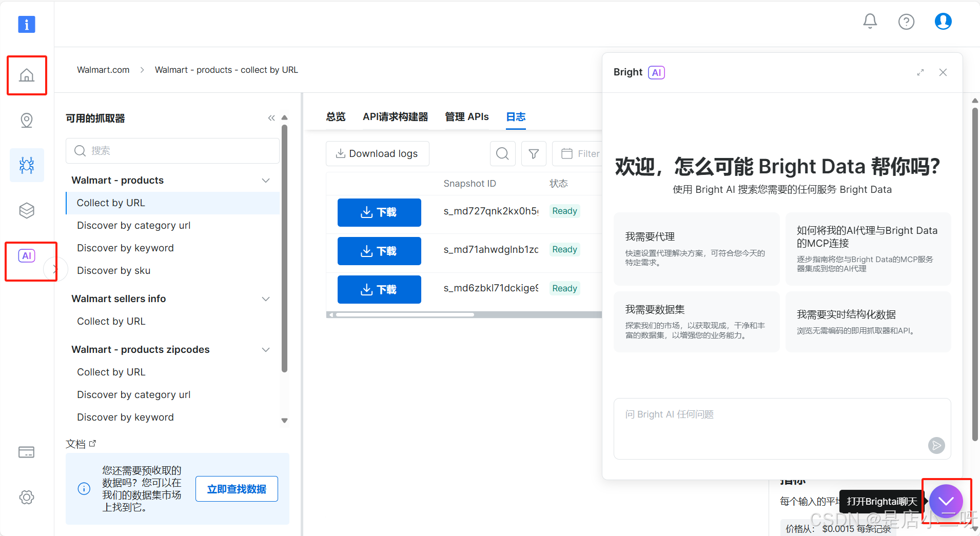Click the proxy location pin sidebar icon
980x536 pixels.
coord(27,120)
